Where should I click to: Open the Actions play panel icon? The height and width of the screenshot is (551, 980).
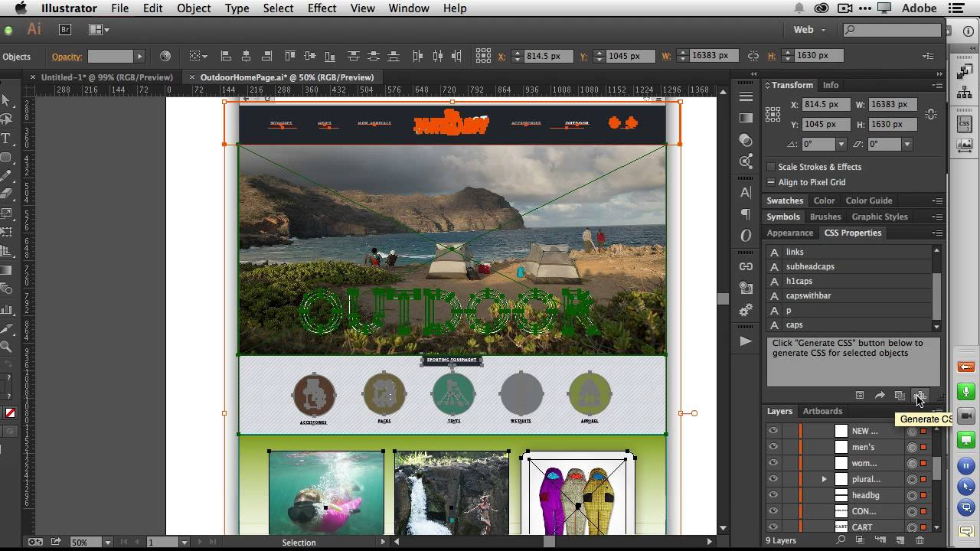pos(746,341)
